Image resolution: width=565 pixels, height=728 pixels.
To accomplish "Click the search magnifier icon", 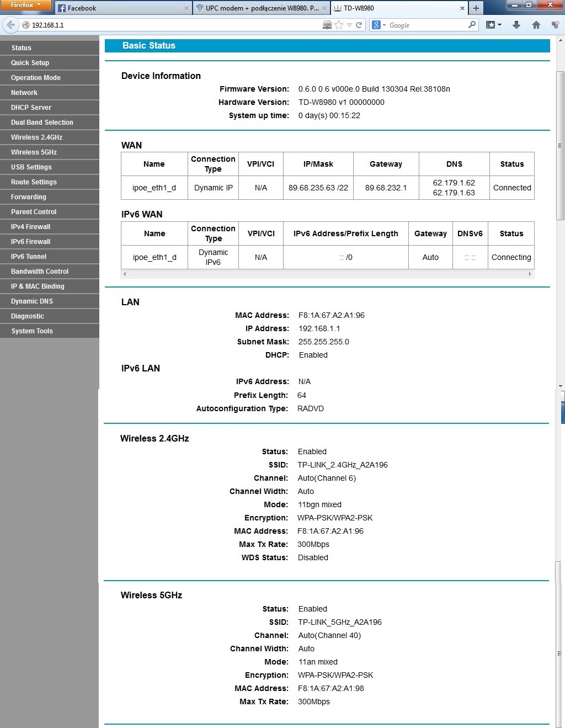I will [472, 25].
